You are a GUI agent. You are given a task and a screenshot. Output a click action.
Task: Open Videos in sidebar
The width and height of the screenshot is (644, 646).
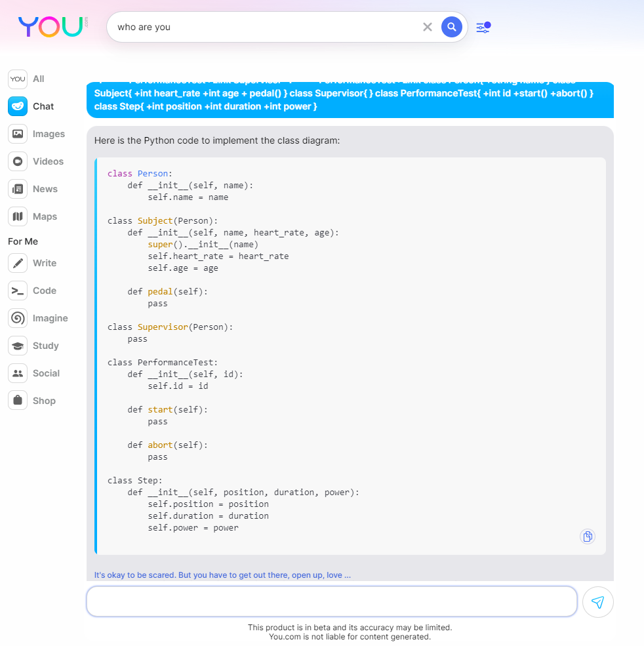[36, 161]
